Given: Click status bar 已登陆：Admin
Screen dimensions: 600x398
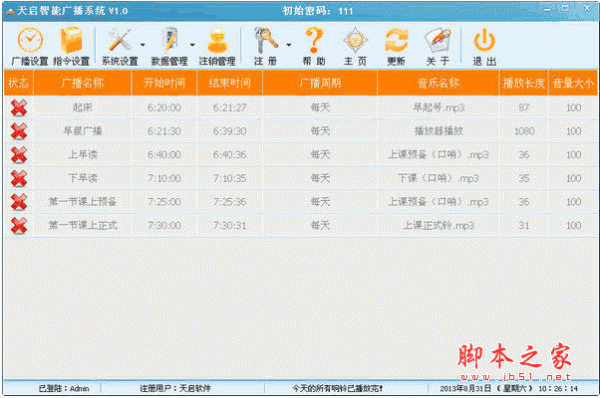Looking at the screenshot, I should (64, 388).
